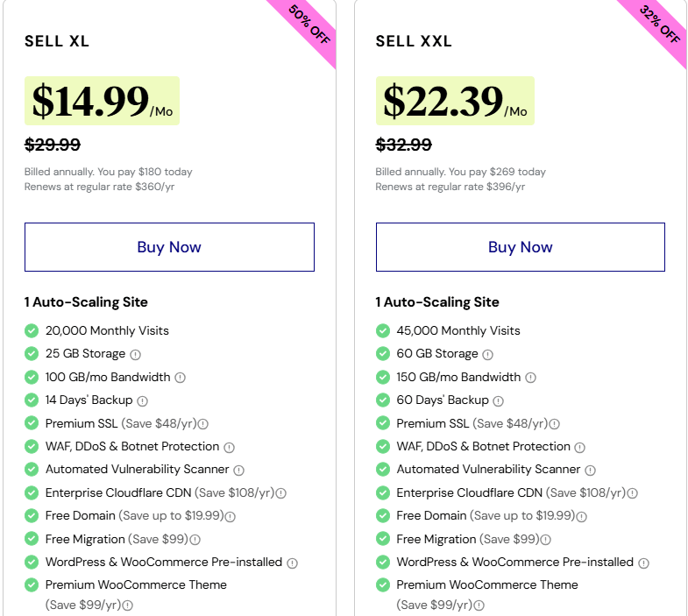688x616 pixels.
Task: Click info icon for Sell XL Free Domain
Action: point(231,517)
